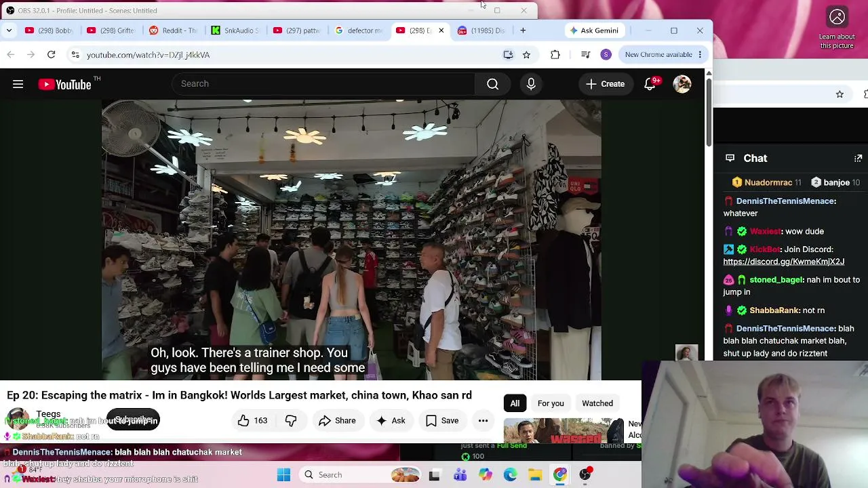Open the Discord invite link in chat
The image size is (868, 488).
click(x=783, y=262)
